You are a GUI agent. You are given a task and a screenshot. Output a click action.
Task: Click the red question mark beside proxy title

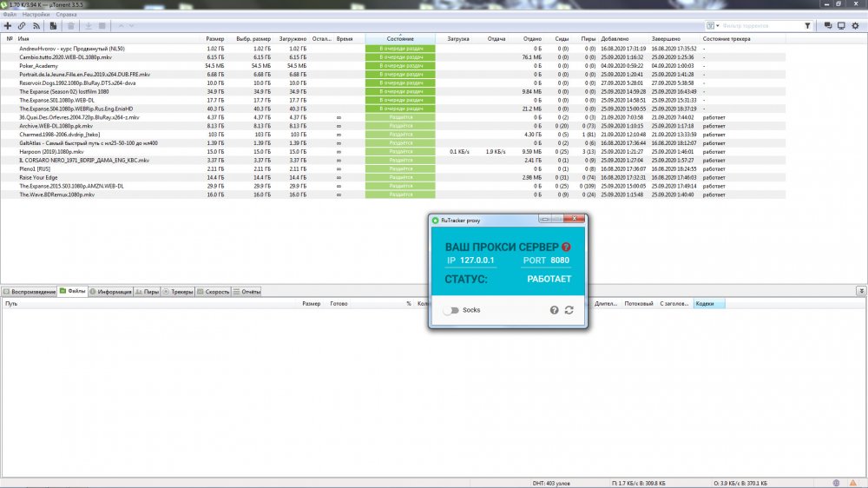pos(566,247)
